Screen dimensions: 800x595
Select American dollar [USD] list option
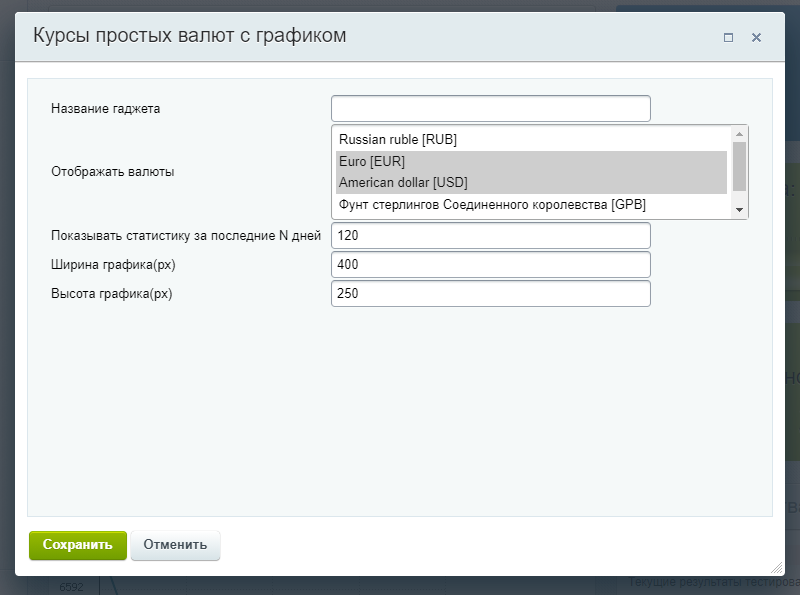pyautogui.click(x=531, y=183)
